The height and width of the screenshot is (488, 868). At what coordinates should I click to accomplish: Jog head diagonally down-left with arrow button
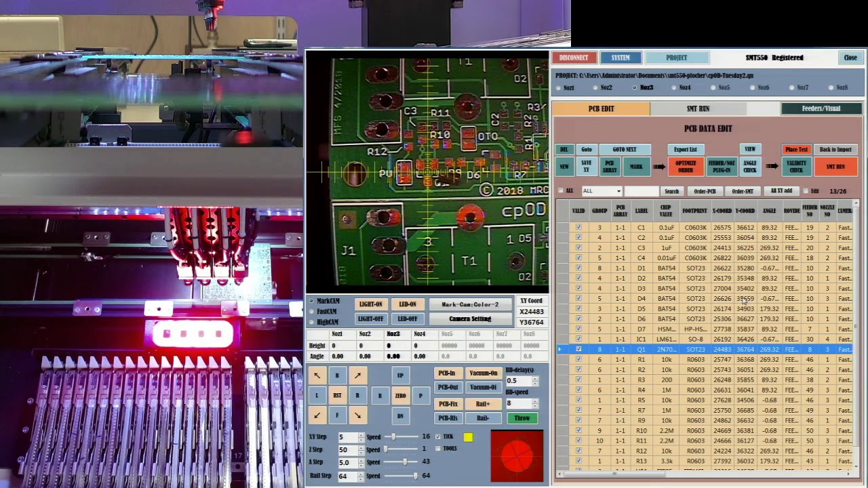(x=317, y=415)
